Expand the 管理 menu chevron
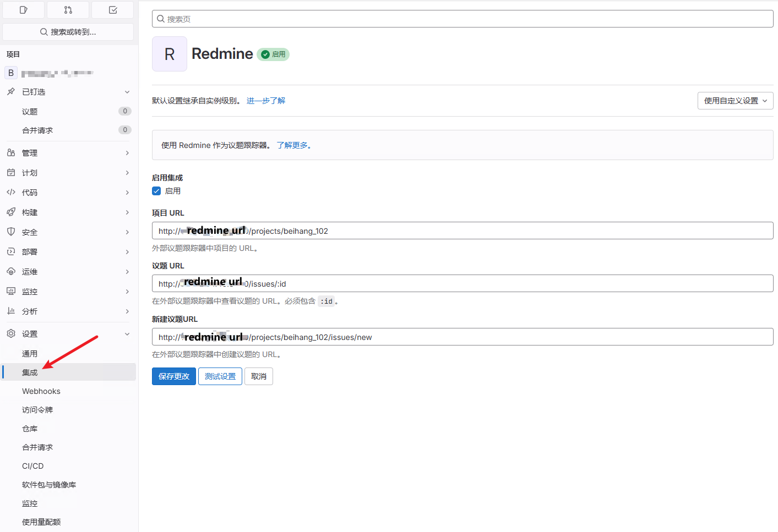The height and width of the screenshot is (532, 778). pyautogui.click(x=127, y=153)
